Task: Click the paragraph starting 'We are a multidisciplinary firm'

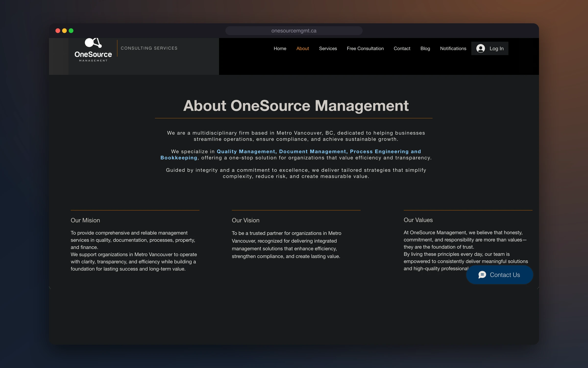Action: (296, 136)
